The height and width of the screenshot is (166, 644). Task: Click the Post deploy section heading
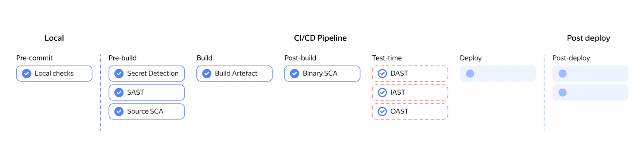coord(588,38)
